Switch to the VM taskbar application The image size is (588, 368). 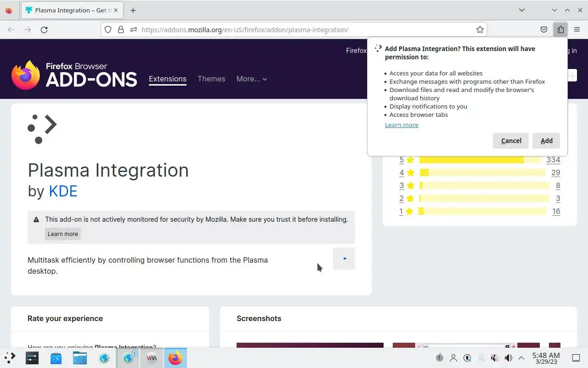152,358
